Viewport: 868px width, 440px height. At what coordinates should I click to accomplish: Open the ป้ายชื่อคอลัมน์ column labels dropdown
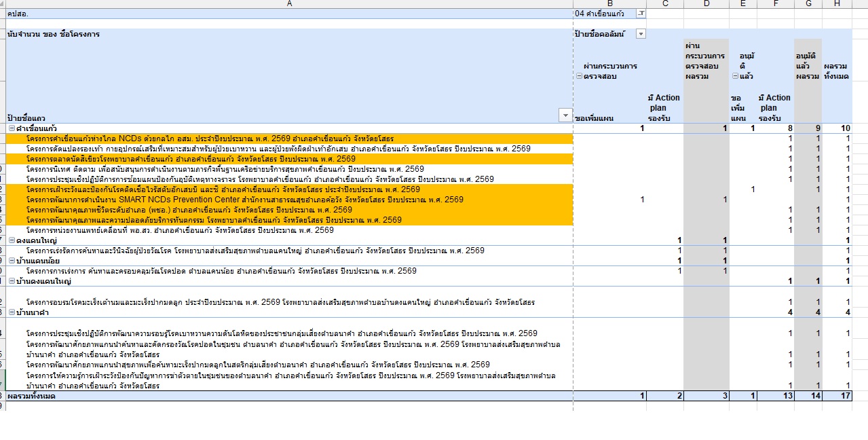click(x=641, y=34)
